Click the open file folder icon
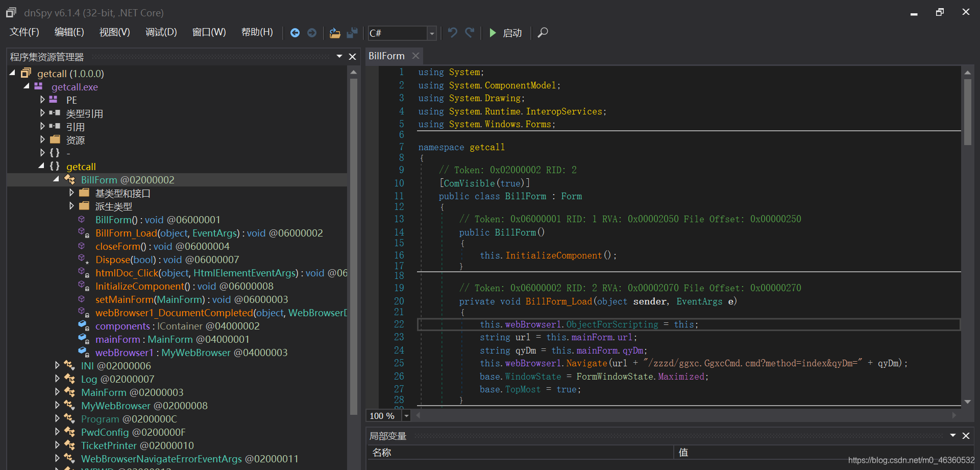 click(335, 33)
